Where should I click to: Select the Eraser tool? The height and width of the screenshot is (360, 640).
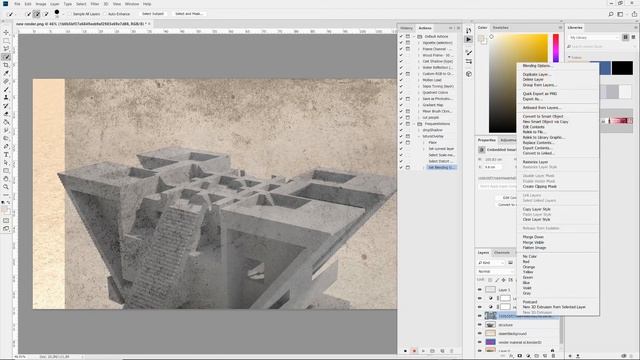click(x=6, y=114)
